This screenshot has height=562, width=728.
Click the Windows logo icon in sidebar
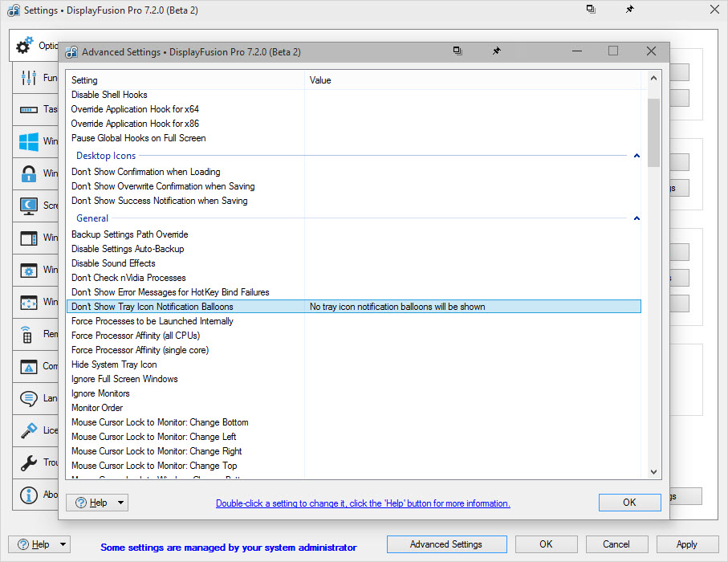(29, 142)
